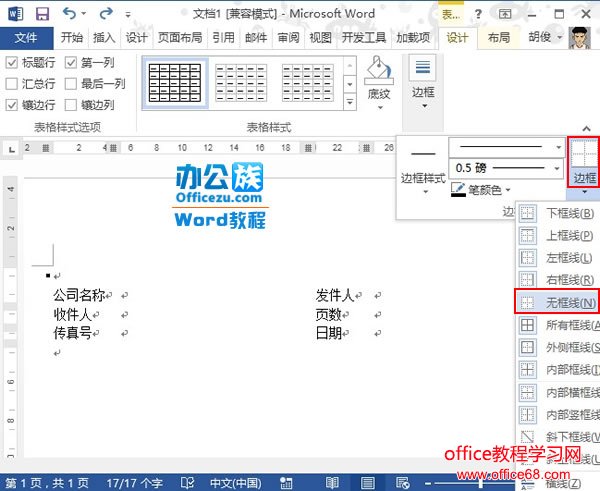Viewport: 600px width, 491px height.
Task: Open the 边框 ribbon group dropdown
Action: (424, 106)
